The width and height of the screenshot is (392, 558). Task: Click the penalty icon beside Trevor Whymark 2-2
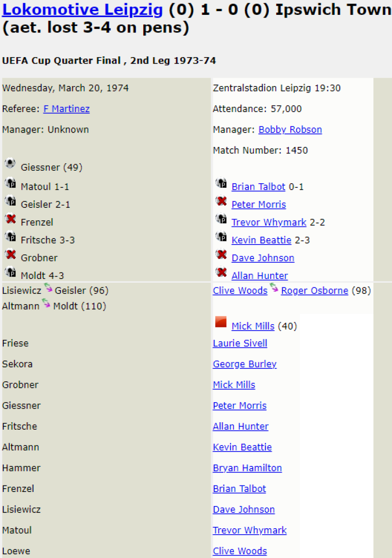click(x=221, y=219)
